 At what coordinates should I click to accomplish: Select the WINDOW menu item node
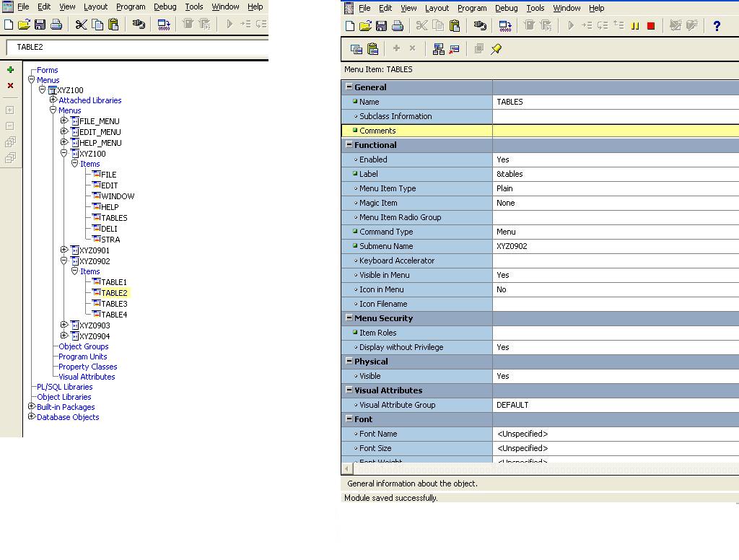click(118, 196)
